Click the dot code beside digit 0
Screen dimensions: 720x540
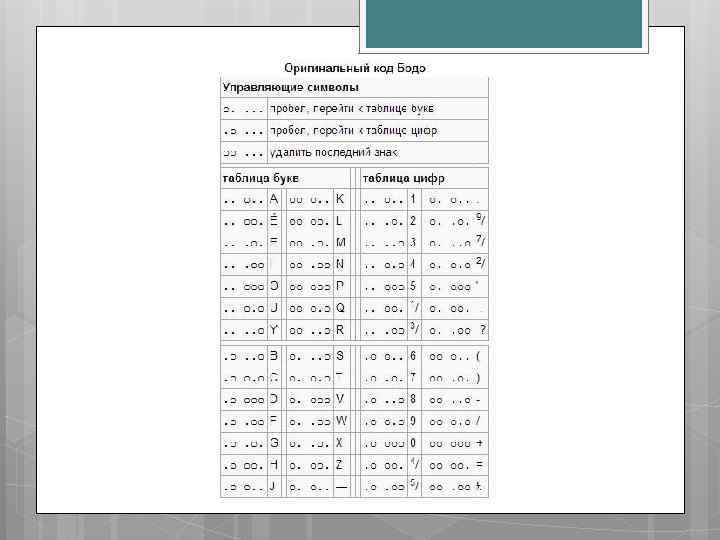[384, 444]
